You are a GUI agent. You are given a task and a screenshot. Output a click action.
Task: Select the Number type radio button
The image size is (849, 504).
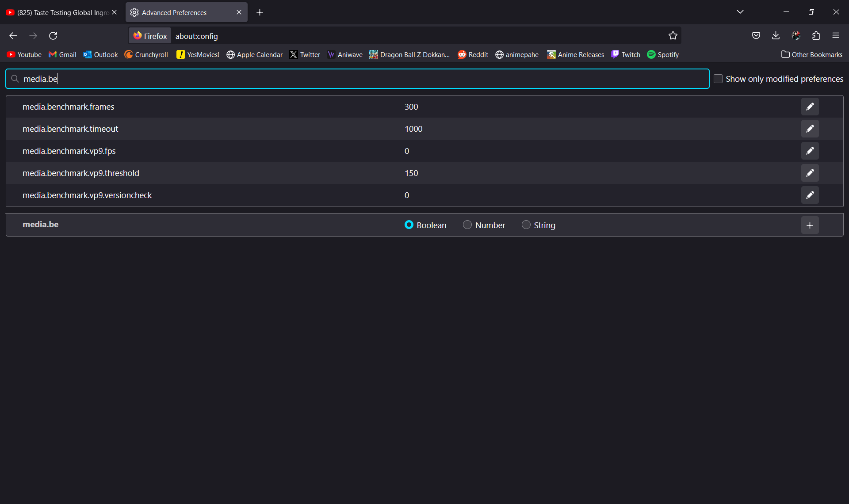click(467, 225)
